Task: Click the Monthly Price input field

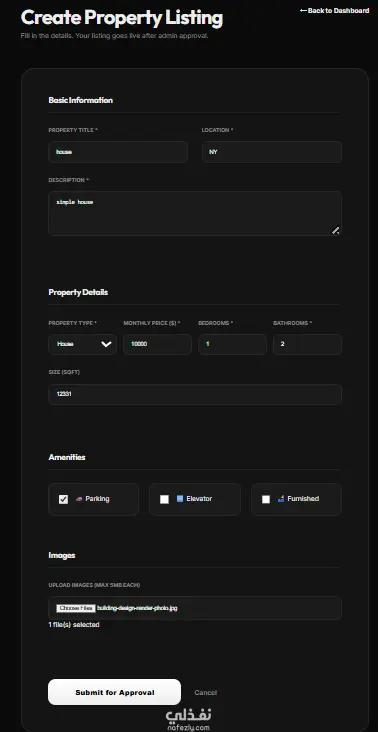Action: tap(157, 345)
